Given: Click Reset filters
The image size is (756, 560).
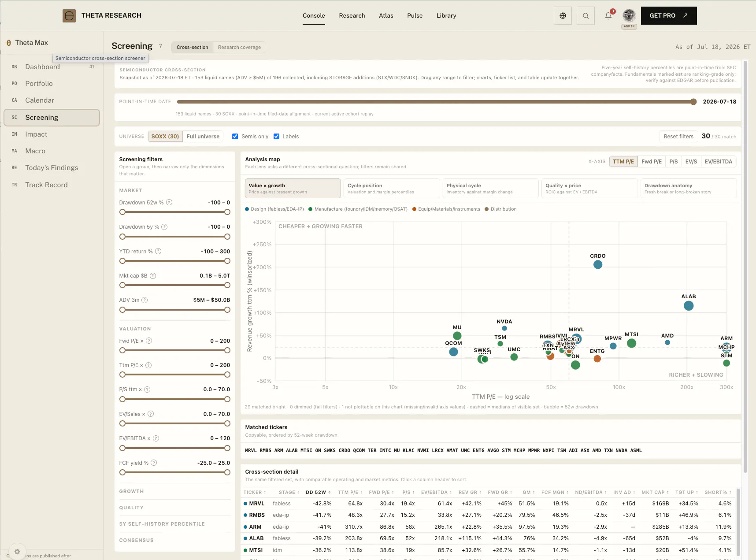Looking at the screenshot, I should tap(678, 137).
